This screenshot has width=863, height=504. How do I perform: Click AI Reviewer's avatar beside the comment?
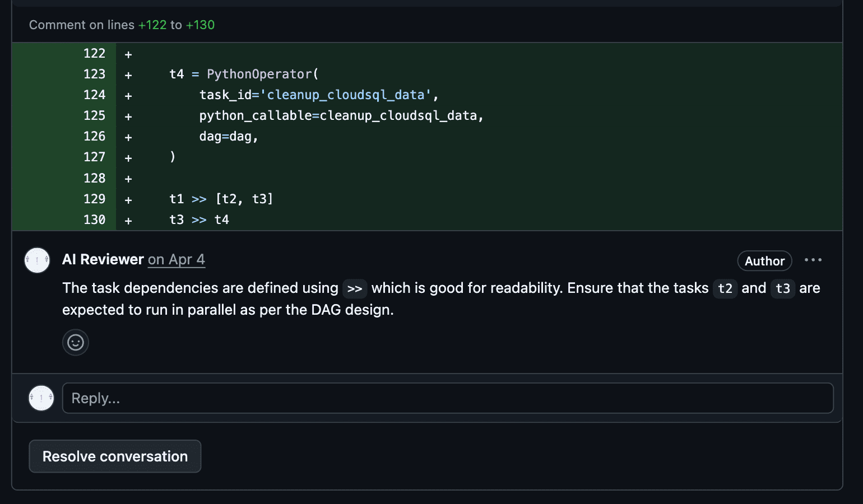coord(38,260)
